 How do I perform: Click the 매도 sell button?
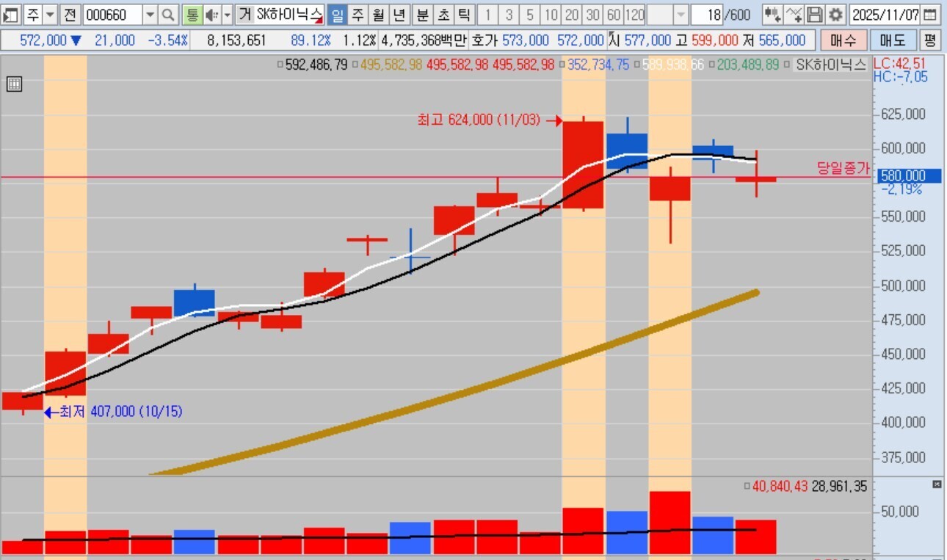(x=893, y=40)
